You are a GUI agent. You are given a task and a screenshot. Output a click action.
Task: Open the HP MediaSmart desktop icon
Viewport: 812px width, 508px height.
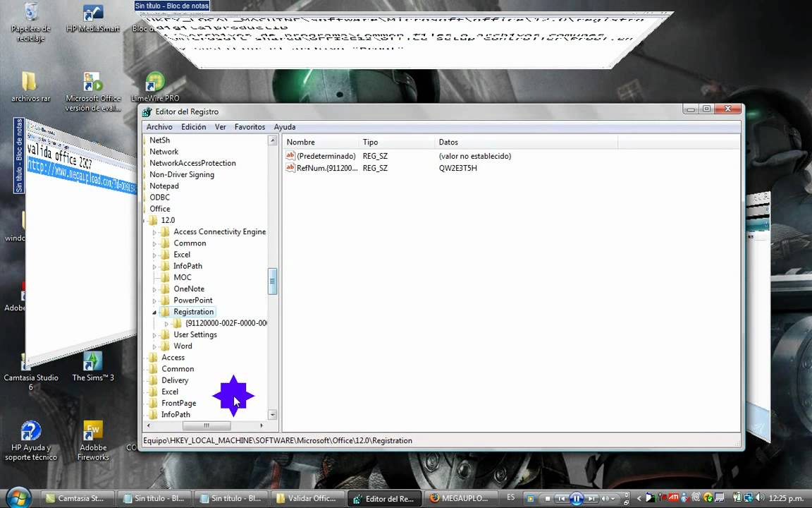[x=93, y=18]
